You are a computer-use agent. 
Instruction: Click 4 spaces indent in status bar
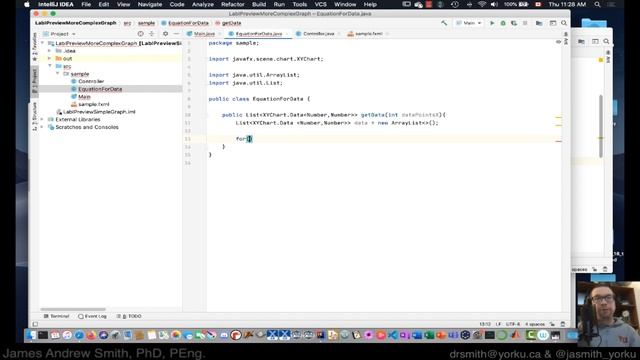[535, 324]
